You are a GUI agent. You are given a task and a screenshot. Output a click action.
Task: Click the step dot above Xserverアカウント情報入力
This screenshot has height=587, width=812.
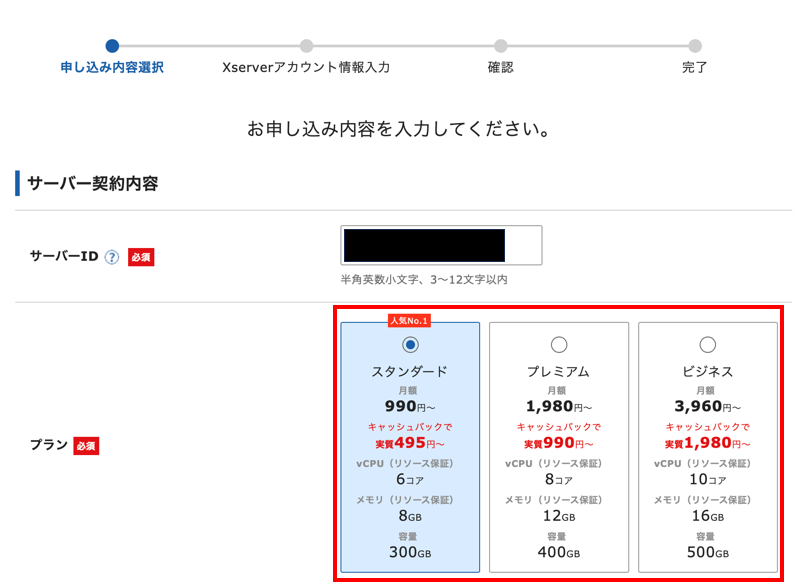(x=306, y=45)
